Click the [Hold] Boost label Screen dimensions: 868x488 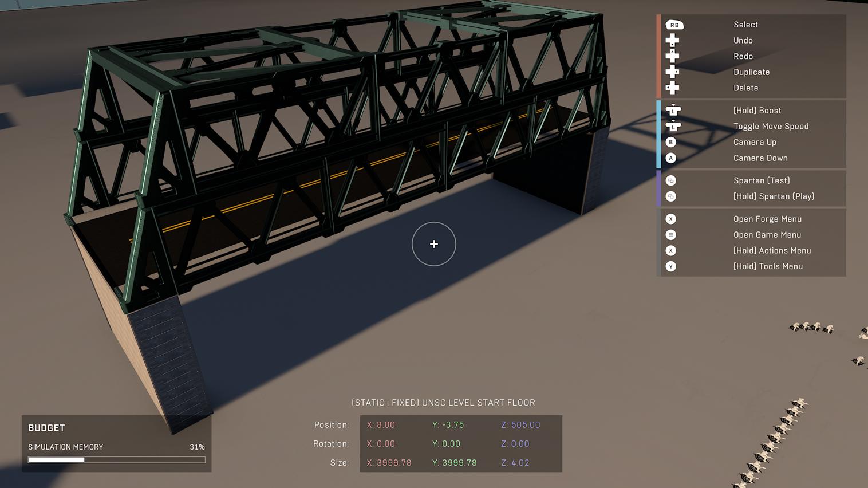pyautogui.click(x=757, y=110)
